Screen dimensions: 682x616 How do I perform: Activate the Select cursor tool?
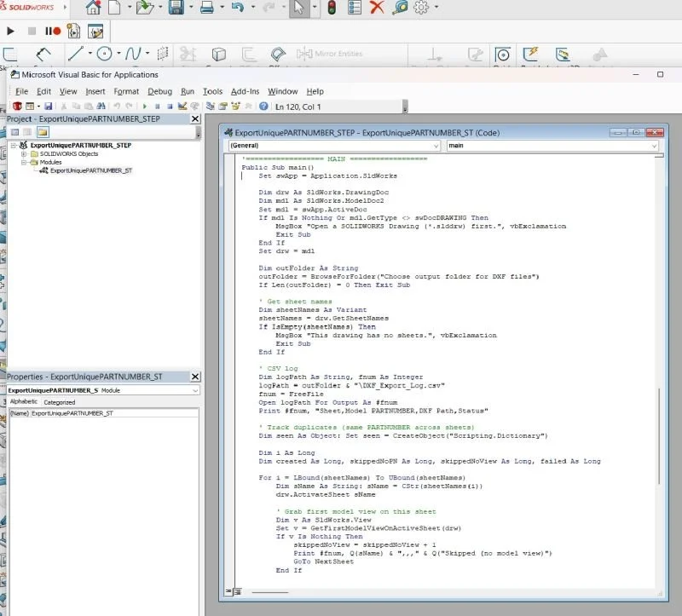(x=299, y=8)
